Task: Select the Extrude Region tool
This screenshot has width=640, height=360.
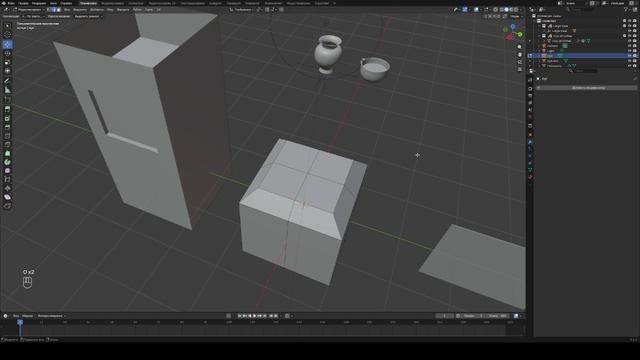Action: [x=7, y=109]
